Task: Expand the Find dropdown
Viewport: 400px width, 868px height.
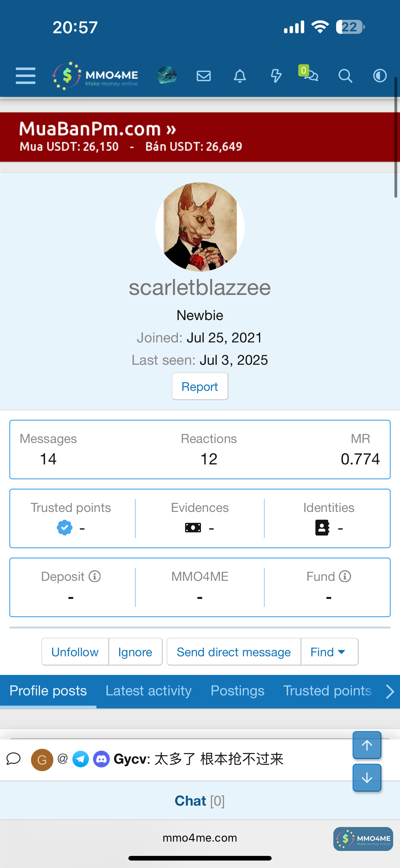Action: (329, 652)
